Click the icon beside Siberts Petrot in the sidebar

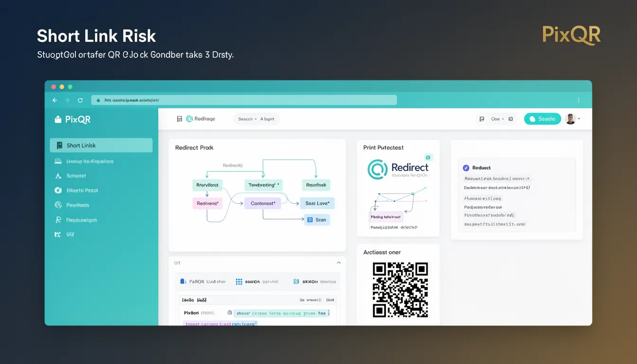pyautogui.click(x=58, y=191)
